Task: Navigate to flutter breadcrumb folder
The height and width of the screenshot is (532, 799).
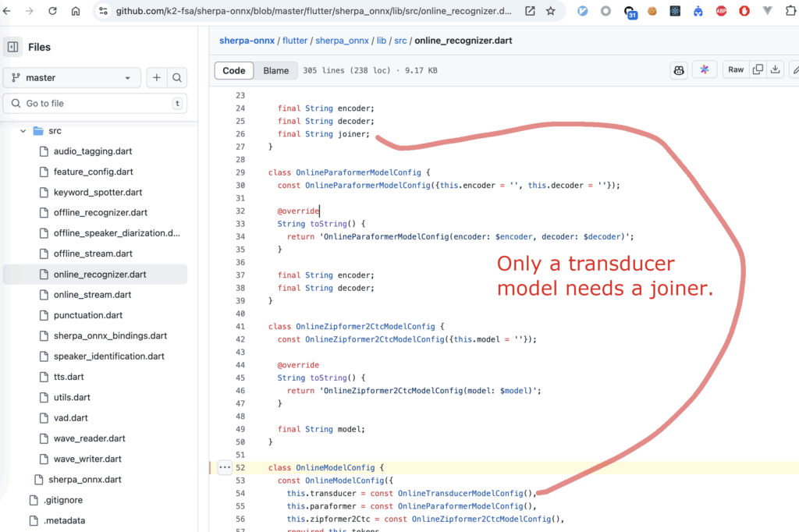Action: tap(297, 40)
